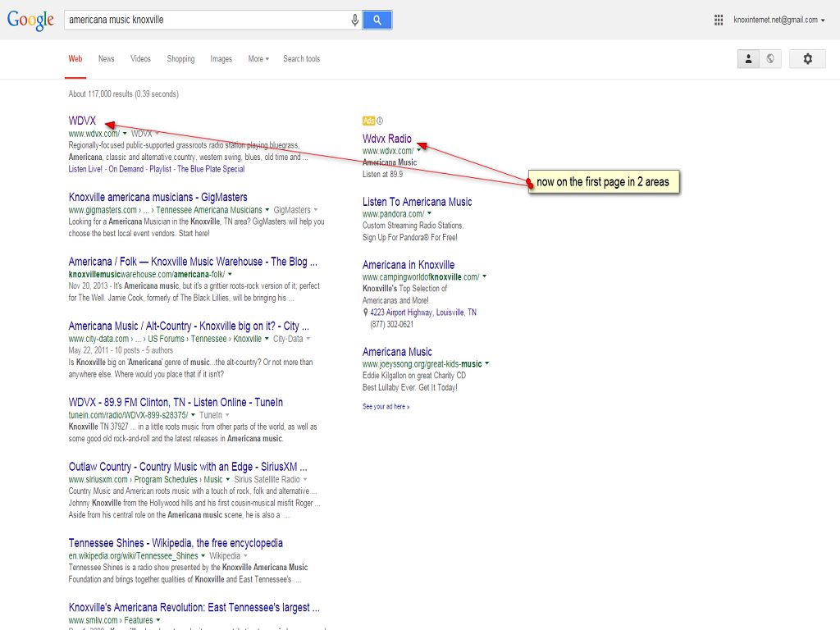
Task: Expand arrow after www.smliv.com Features
Action: point(158,620)
